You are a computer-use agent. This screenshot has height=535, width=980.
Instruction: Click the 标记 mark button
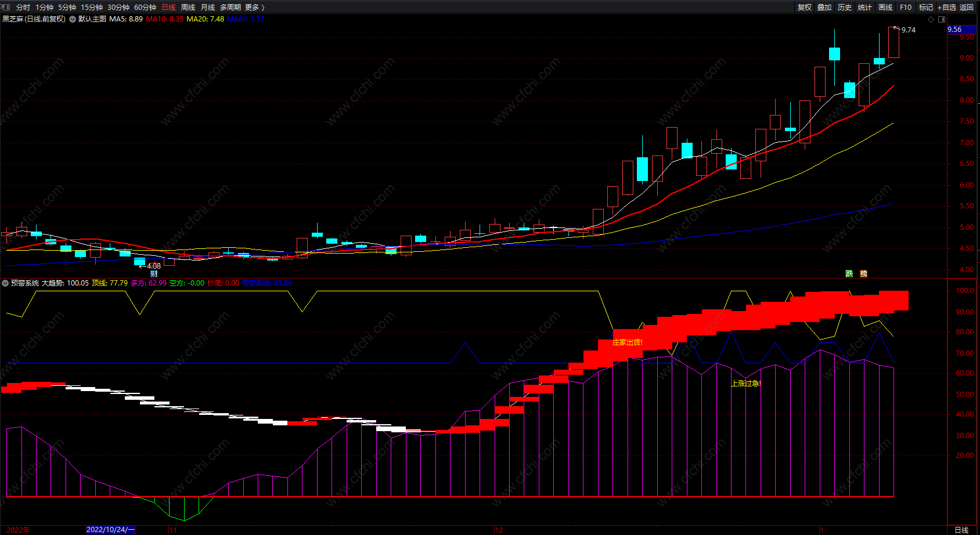coord(926,8)
